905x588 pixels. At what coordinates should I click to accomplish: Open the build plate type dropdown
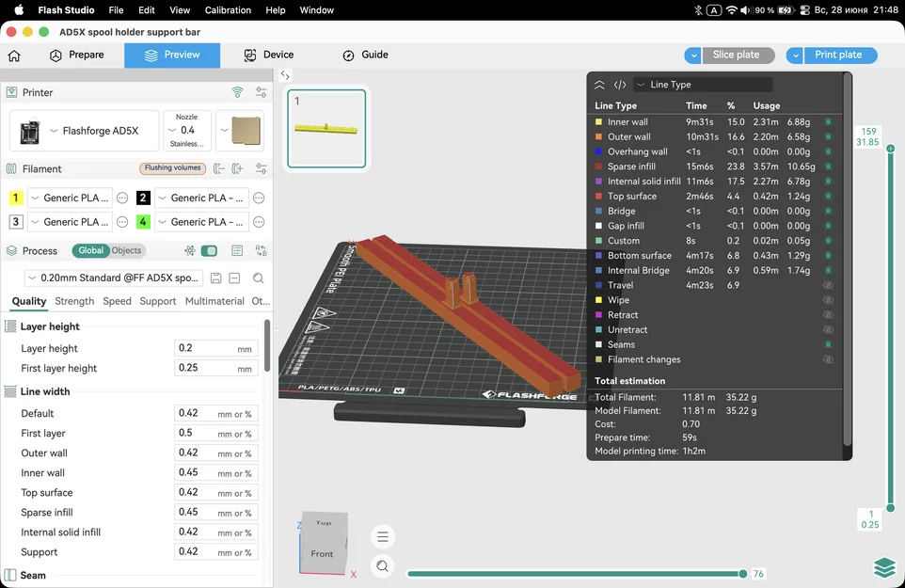tap(240, 131)
